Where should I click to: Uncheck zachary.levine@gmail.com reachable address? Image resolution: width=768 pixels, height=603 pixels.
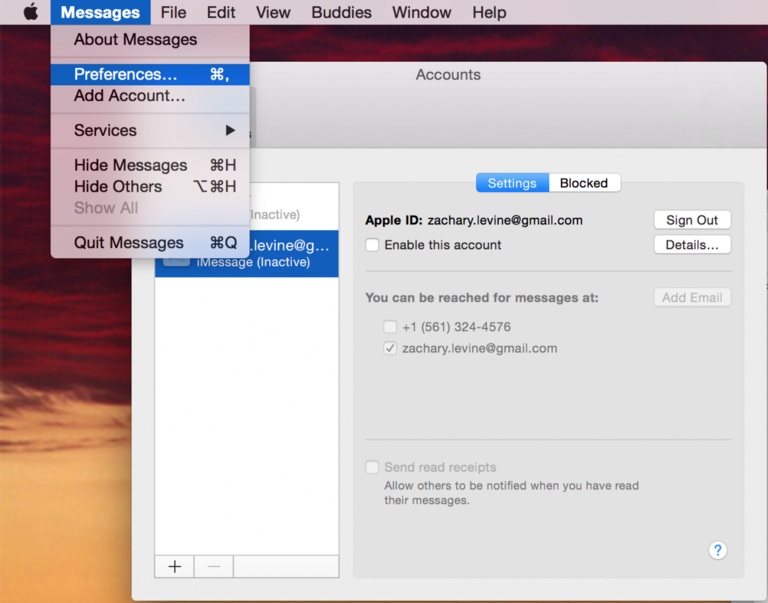tap(390, 348)
